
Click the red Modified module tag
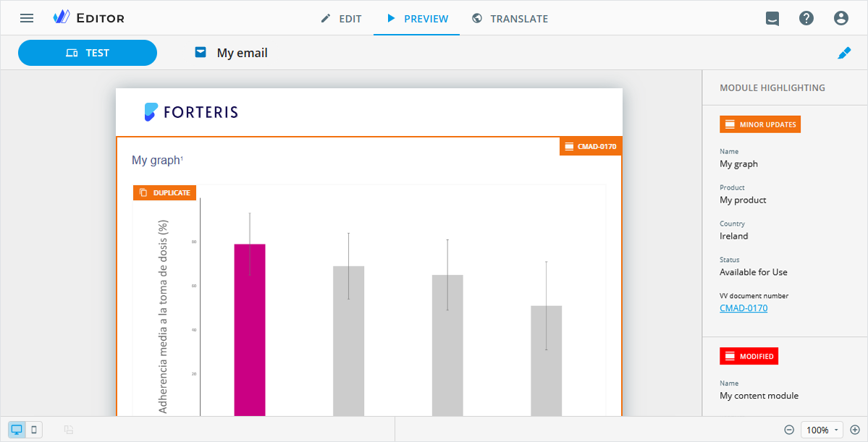pos(749,357)
